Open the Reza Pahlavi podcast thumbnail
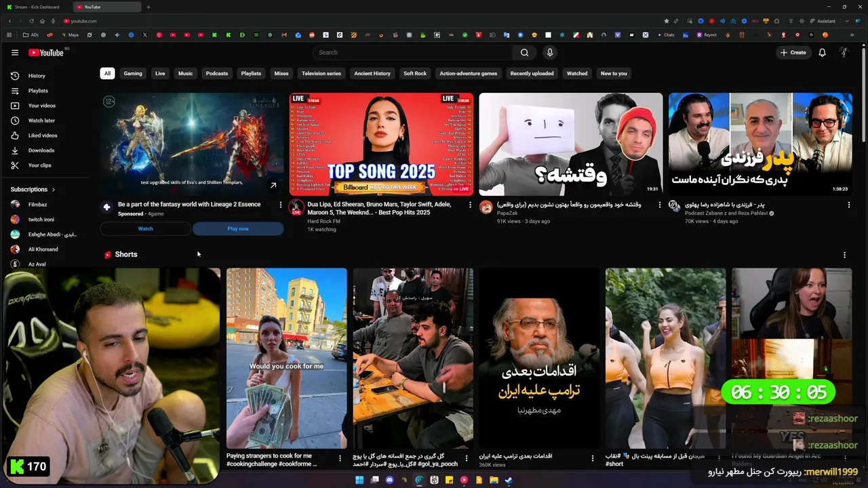This screenshot has height=488, width=868. click(x=760, y=144)
